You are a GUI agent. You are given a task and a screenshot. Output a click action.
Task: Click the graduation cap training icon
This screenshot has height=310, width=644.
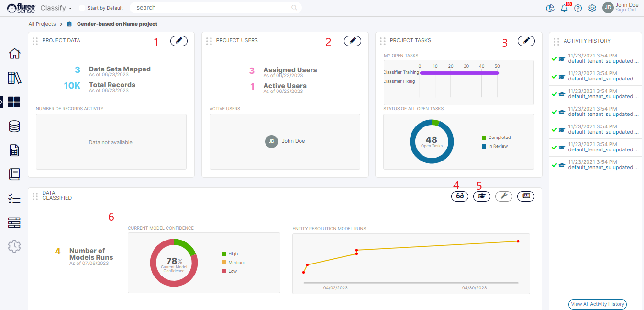(x=482, y=196)
